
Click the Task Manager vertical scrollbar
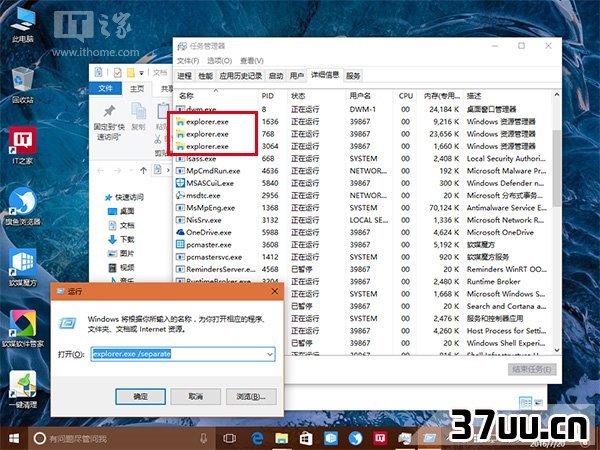(x=557, y=168)
